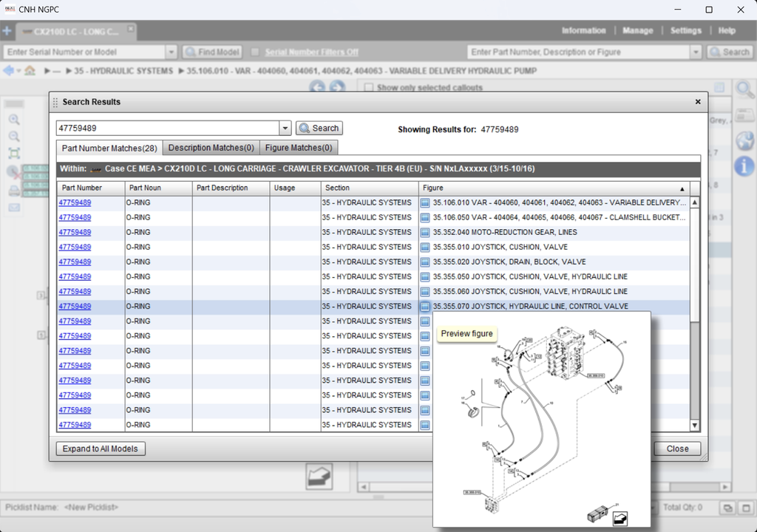Screen dimensions: 757x532
Task: Click the globe icon in right sidebar
Action: click(744, 140)
